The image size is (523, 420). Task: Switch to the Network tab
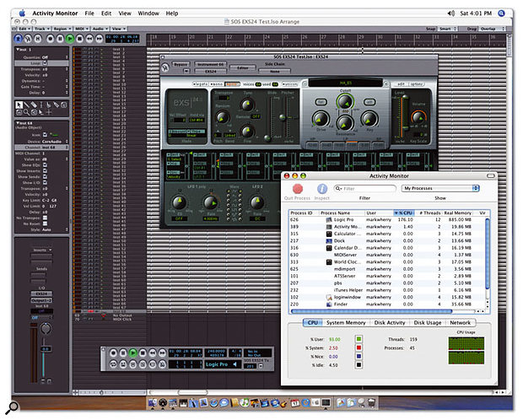click(461, 322)
